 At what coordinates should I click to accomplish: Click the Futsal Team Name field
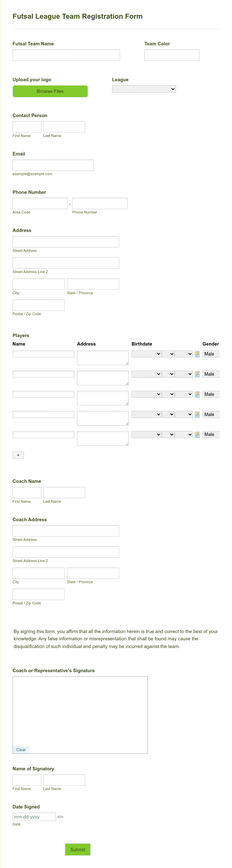click(66, 55)
